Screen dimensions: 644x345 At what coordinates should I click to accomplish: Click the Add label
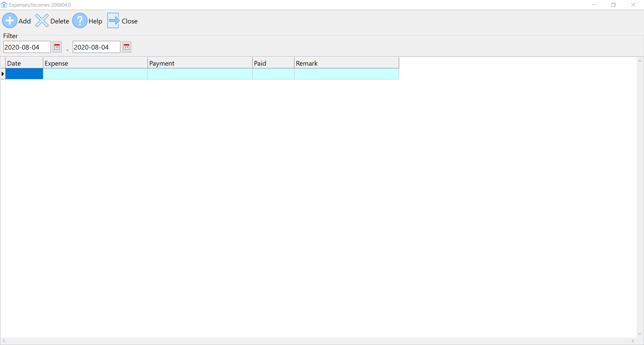click(24, 21)
